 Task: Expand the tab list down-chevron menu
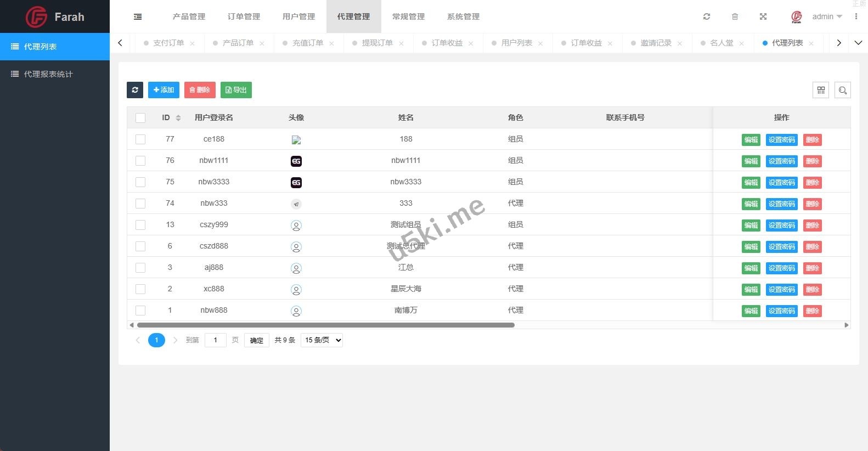(x=858, y=43)
